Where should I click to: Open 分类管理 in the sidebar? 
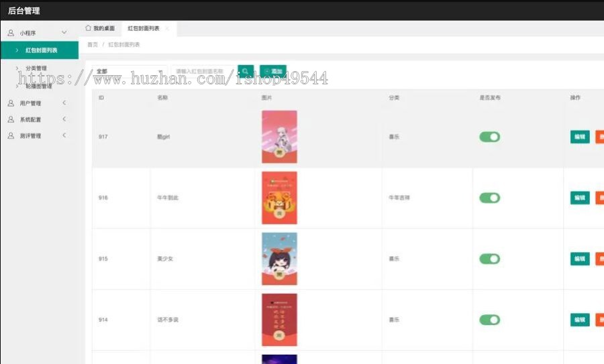36,68
